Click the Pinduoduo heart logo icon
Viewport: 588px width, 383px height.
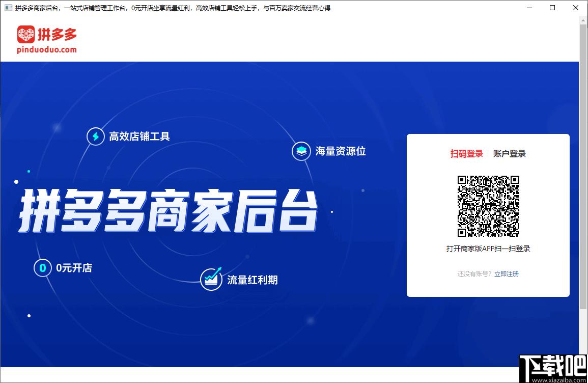coord(26,34)
